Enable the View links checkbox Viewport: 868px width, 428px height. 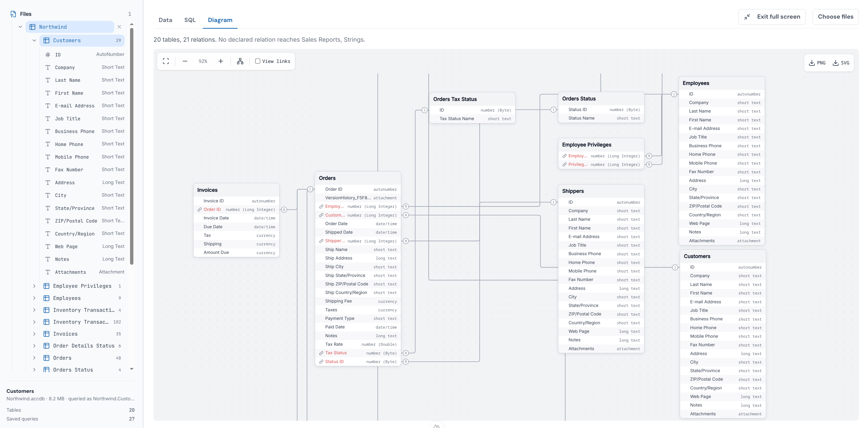click(x=258, y=61)
